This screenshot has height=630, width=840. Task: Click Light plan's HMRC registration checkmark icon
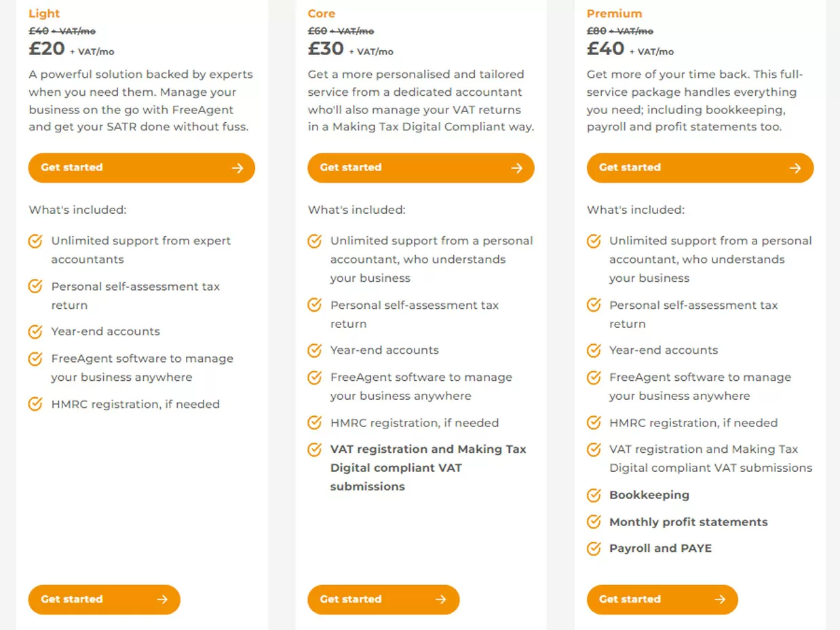point(35,404)
